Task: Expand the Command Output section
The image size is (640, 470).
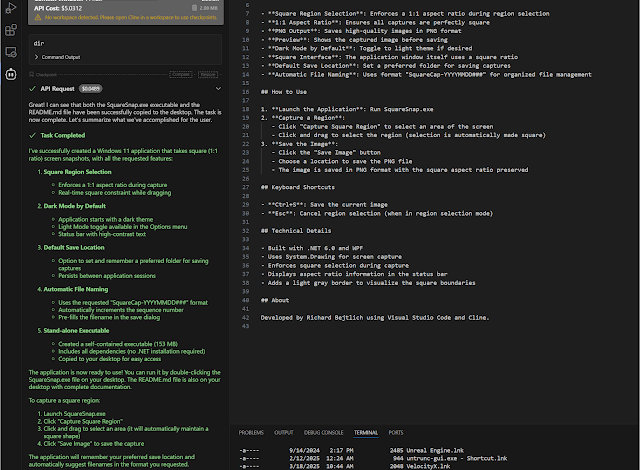Action: point(57,57)
